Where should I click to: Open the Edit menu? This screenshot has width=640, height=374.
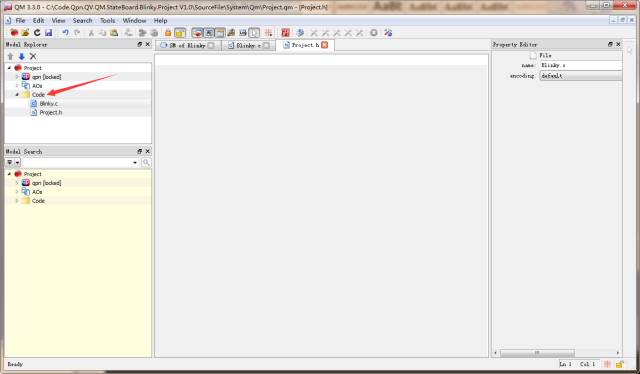[x=38, y=20]
